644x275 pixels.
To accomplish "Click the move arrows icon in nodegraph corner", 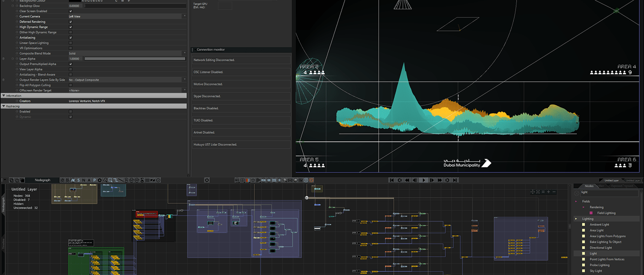I will click(532, 192).
